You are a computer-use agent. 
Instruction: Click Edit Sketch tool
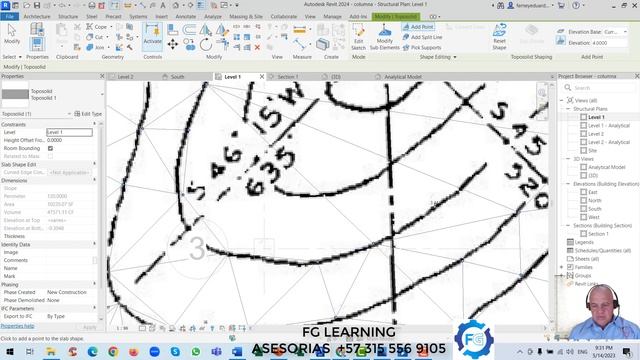click(358, 37)
